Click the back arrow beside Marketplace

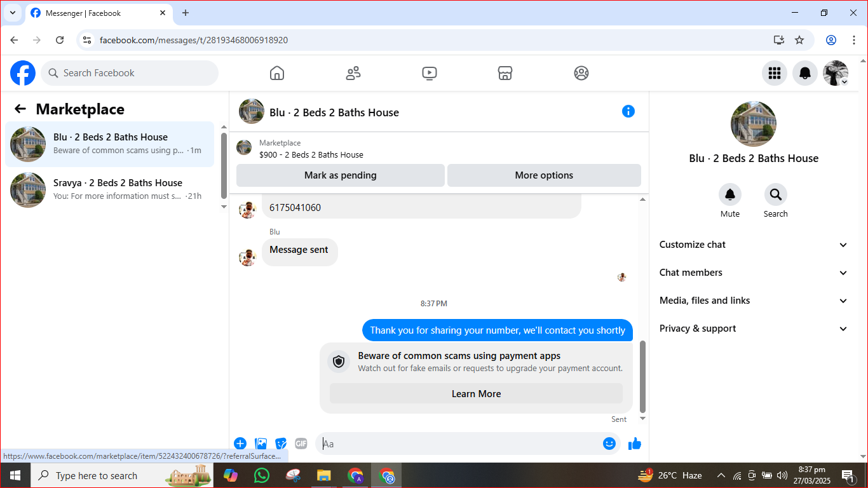point(20,109)
